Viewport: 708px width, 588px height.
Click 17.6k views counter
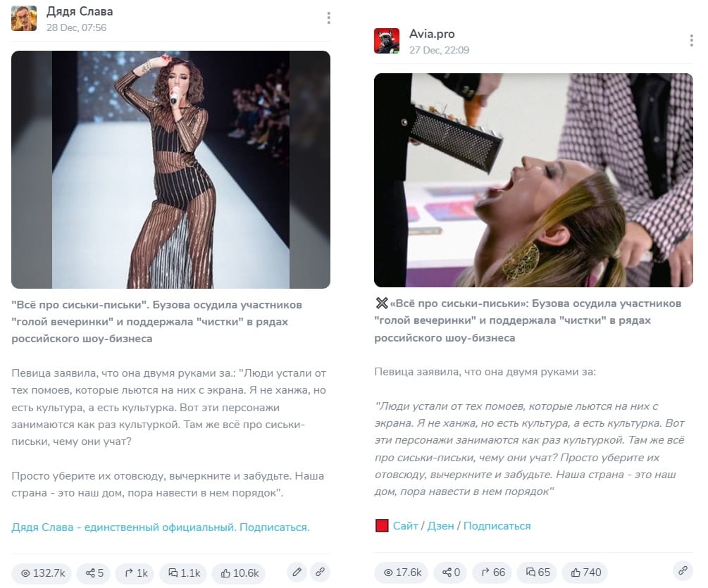pyautogui.click(x=402, y=573)
